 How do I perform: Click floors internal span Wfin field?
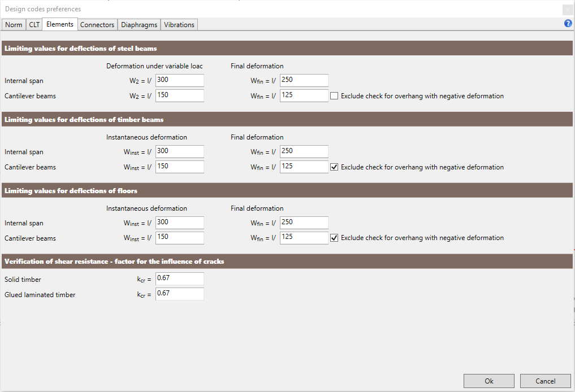tap(304, 223)
